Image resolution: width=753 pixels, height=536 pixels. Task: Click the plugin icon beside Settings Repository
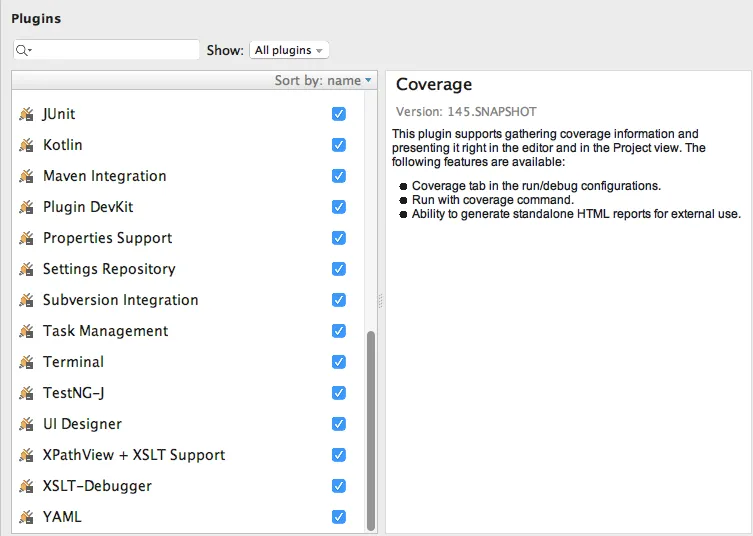(26, 269)
